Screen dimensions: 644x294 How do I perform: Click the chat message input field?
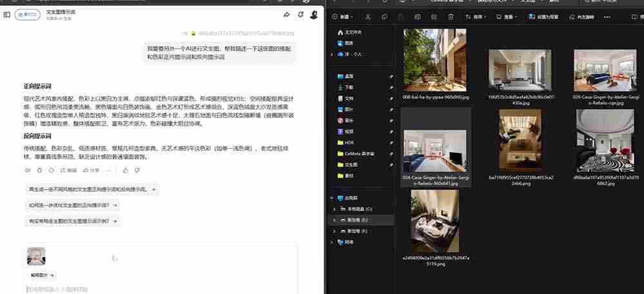click(x=160, y=289)
